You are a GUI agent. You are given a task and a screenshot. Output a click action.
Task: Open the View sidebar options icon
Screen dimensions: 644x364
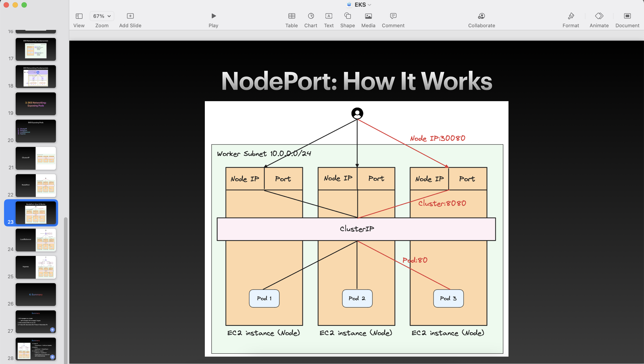click(79, 16)
